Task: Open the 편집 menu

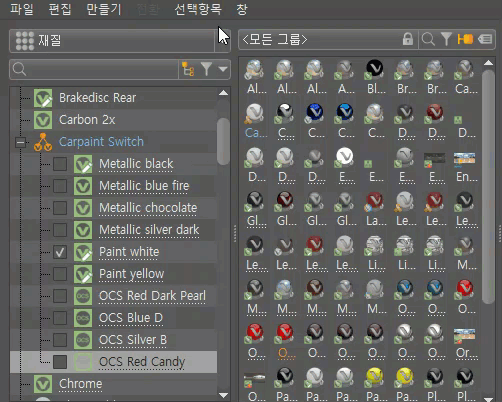Action: tap(60, 9)
